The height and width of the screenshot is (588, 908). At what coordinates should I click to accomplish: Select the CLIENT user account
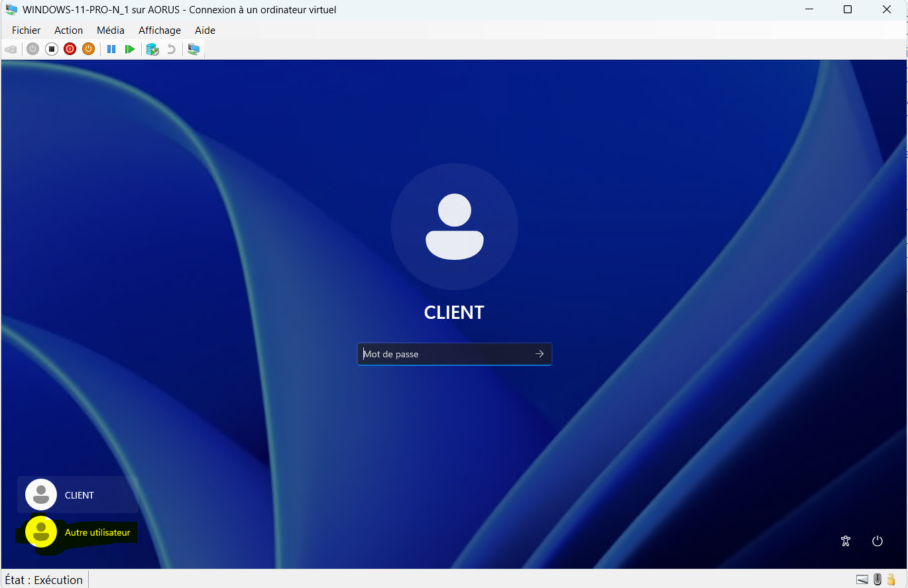[78, 495]
